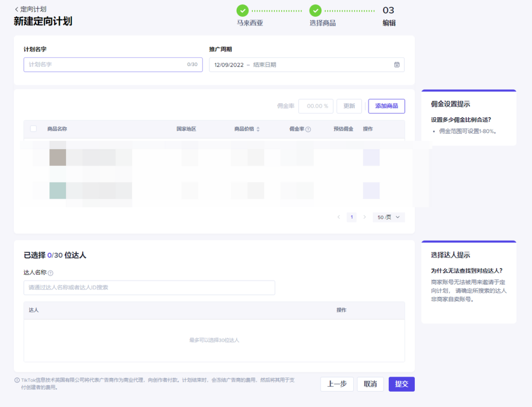This screenshot has height=407, width=532.
Task: Click the calendar icon in 推广周期 field
Action: click(x=397, y=65)
